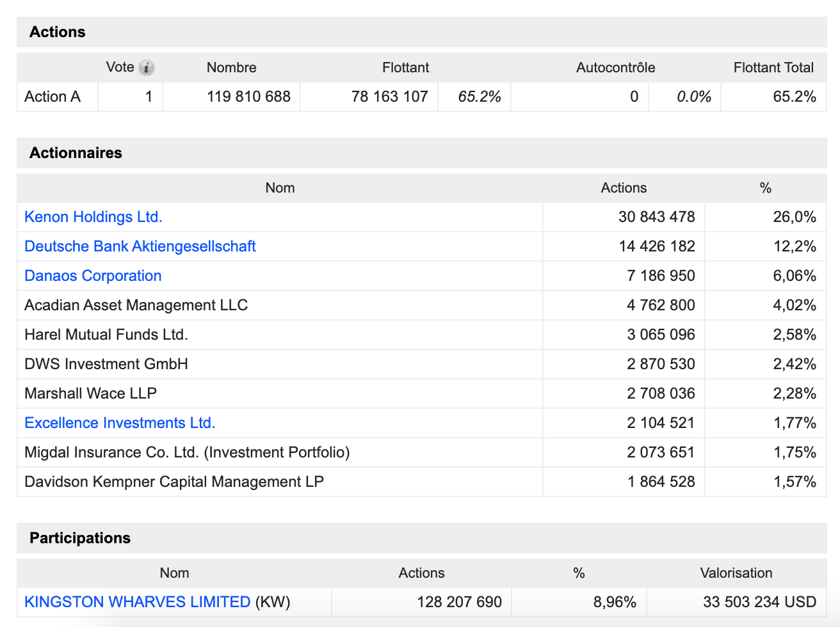Click the Nom header in Participations table
Viewport: 840px width, 627px height.
pos(174,573)
